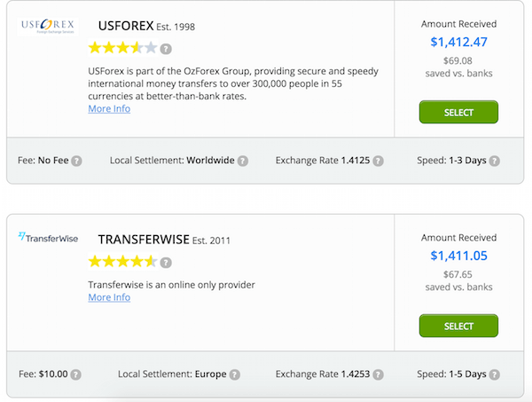The image size is (532, 402).
Task: Click the TransferWise logo image
Action: [x=48, y=237]
